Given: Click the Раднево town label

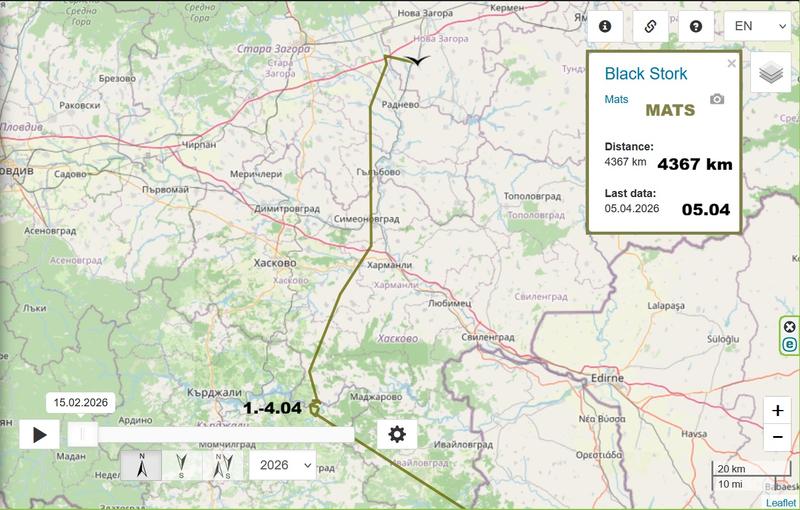Looking at the screenshot, I should tap(401, 105).
